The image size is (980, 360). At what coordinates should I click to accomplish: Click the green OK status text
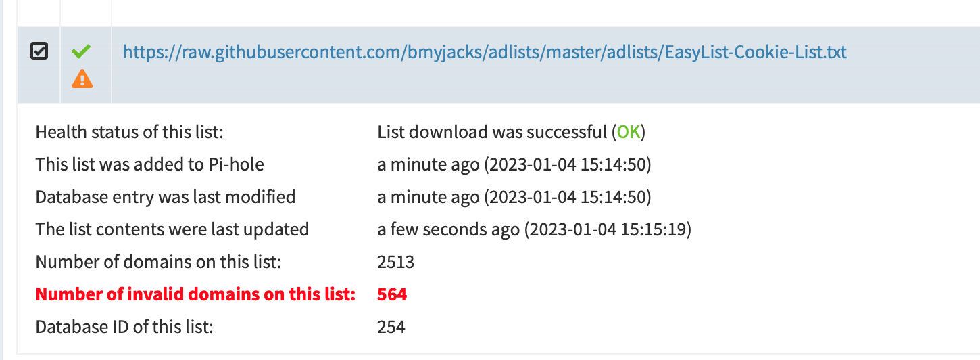click(629, 132)
